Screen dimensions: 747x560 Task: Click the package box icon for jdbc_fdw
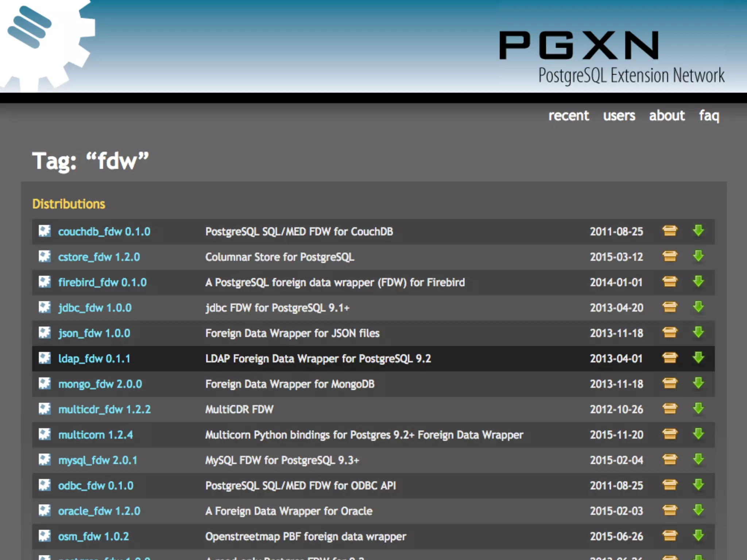coord(670,307)
